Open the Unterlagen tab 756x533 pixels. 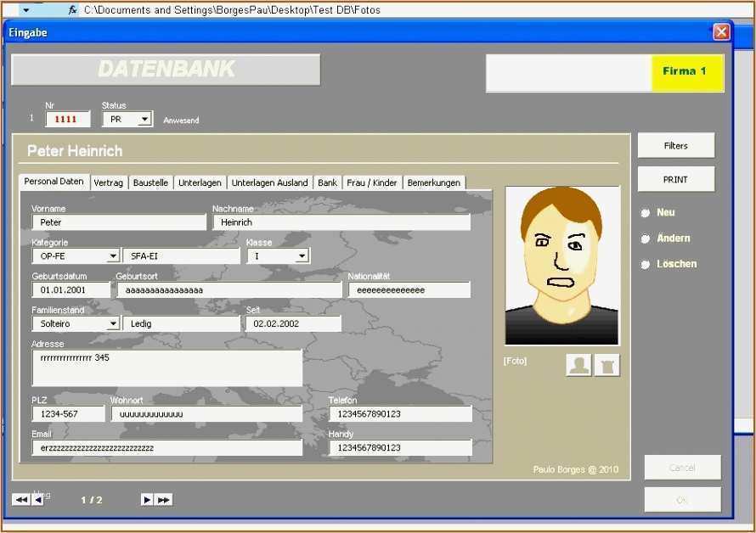[200, 182]
